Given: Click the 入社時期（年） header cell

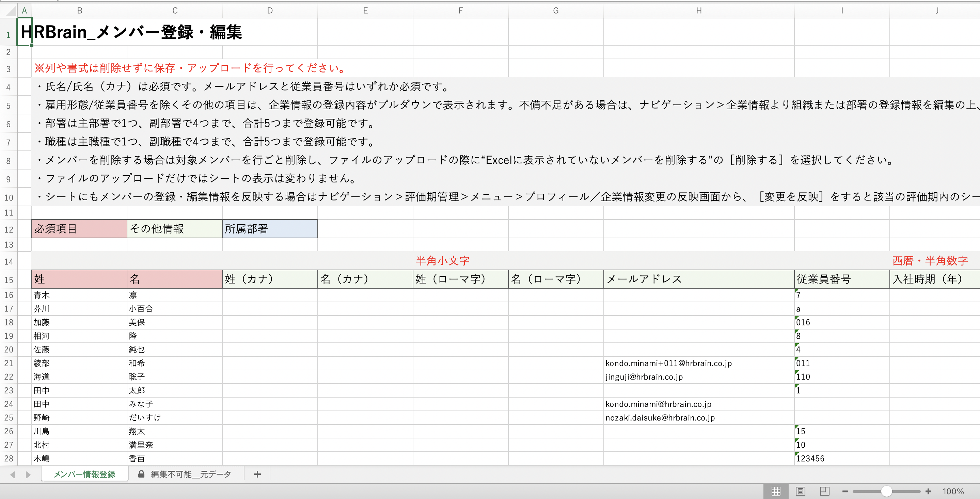Looking at the screenshot, I should [935, 279].
